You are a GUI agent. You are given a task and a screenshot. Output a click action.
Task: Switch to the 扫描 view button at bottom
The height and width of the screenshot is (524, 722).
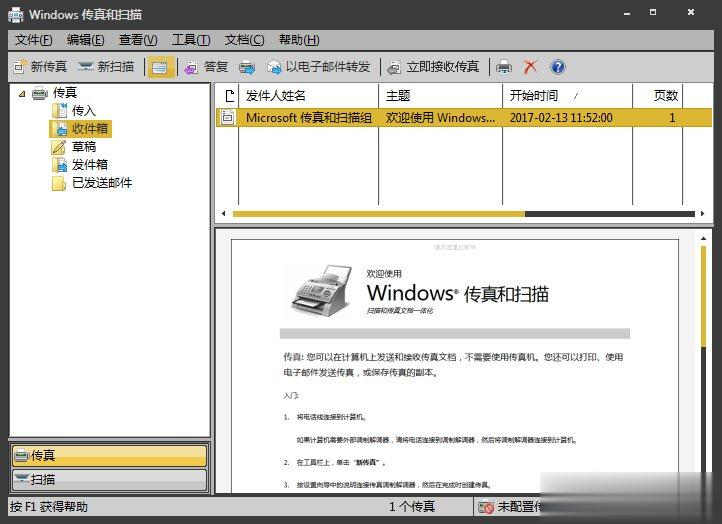(x=110, y=480)
